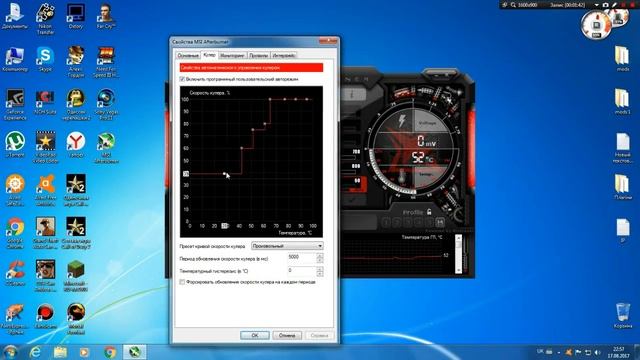Open the Sony Vegas Pro desktop shortcut
The height and width of the screenshot is (360, 640).
click(x=106, y=105)
